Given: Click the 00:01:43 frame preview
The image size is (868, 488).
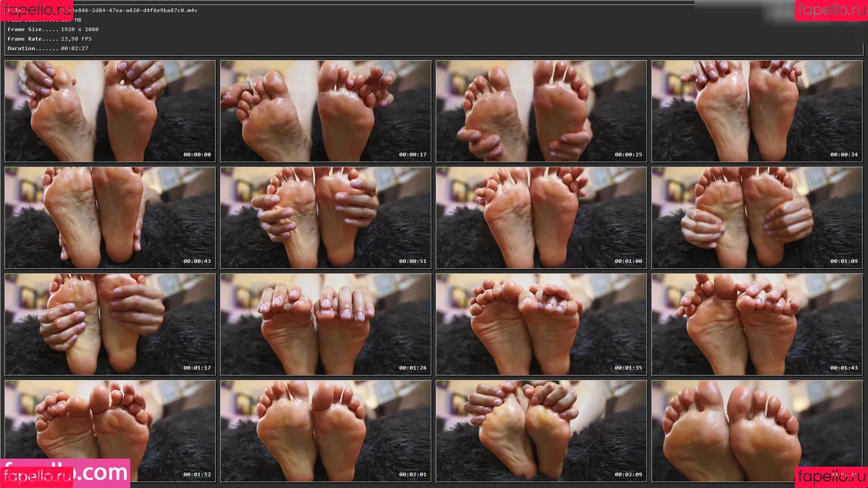Looking at the screenshot, I should click(757, 324).
